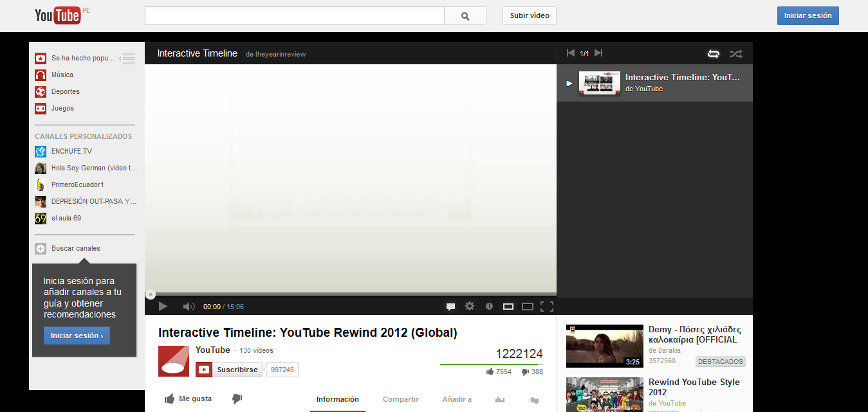
Task: Click the flag report icon
Action: point(534,400)
